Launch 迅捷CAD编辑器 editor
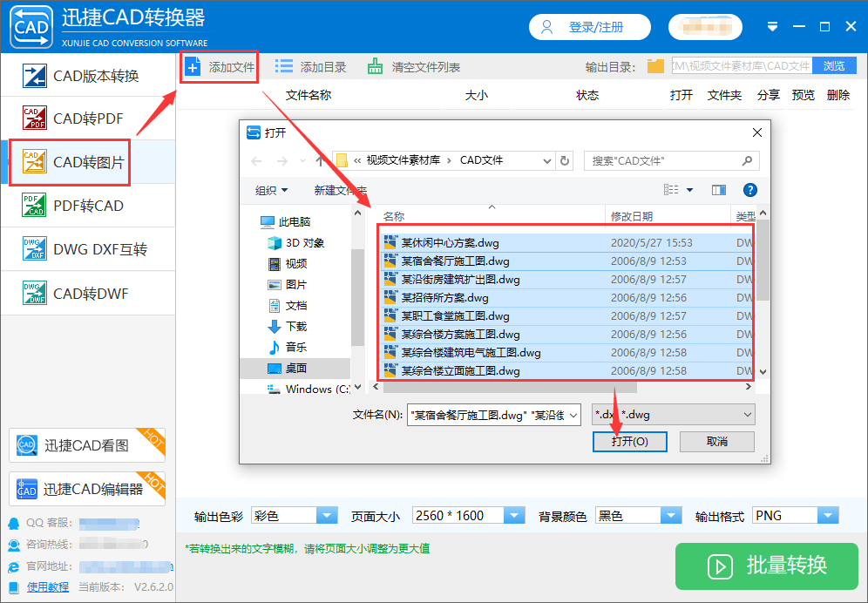Image resolution: width=868 pixels, height=603 pixels. pos(87,488)
